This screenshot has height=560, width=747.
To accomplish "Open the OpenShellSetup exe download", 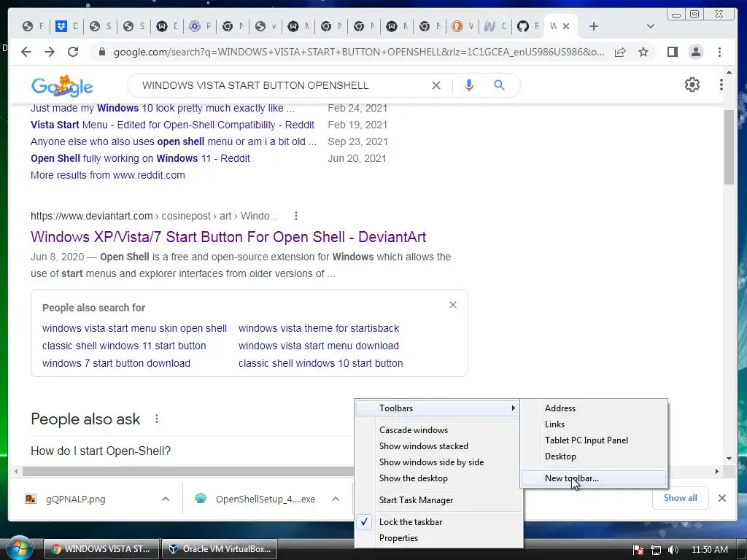I will click(x=255, y=499).
